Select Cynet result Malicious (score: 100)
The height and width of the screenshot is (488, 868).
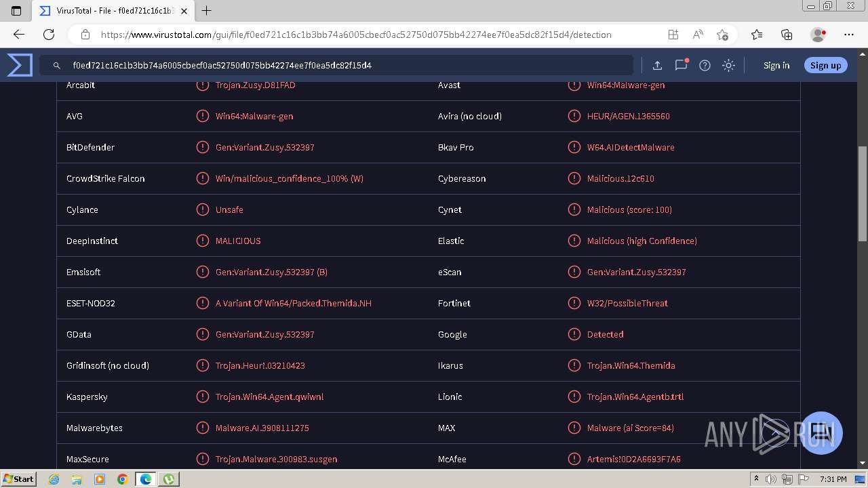click(x=629, y=209)
